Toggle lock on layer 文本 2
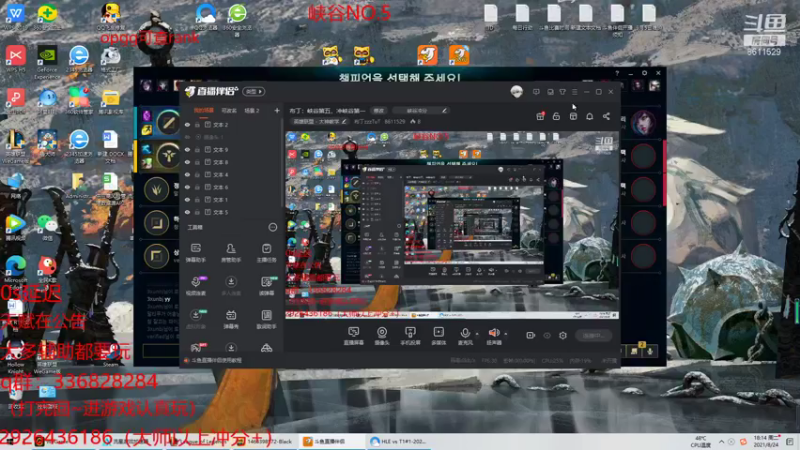 tap(197, 124)
